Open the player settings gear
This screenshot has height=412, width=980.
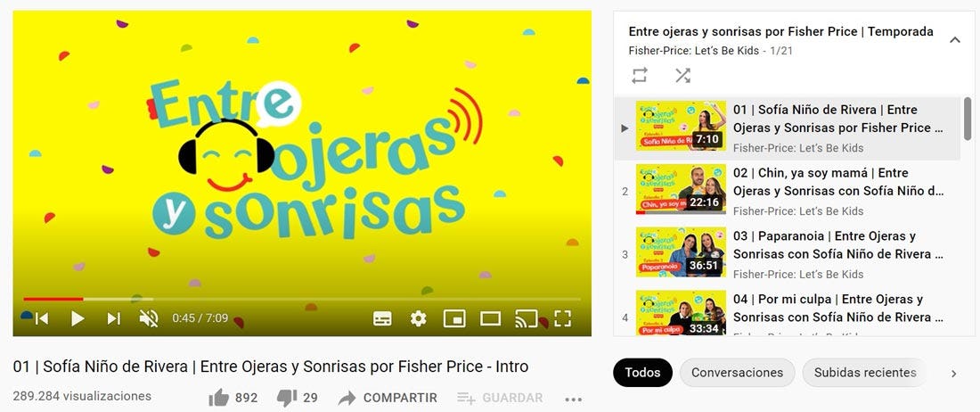(x=418, y=319)
